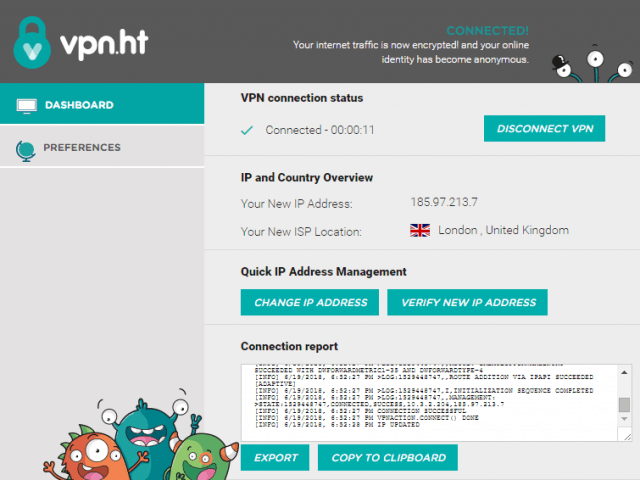Click the United Kingdom flag icon
Screen dimensions: 640x480
pos(420,230)
